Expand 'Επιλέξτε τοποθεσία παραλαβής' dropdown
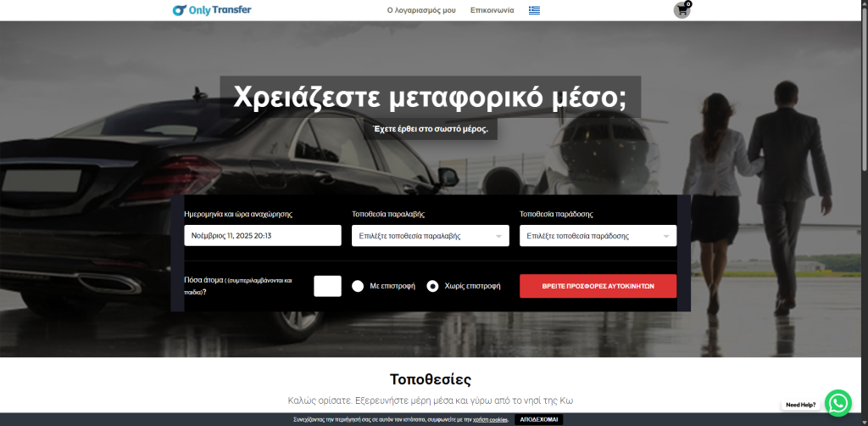The image size is (868, 426). (x=430, y=236)
